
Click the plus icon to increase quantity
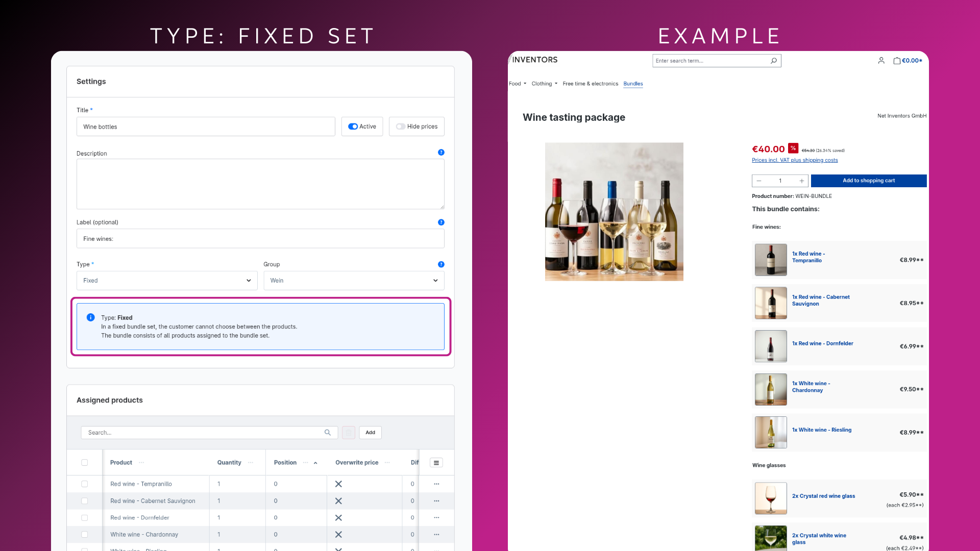click(x=802, y=181)
